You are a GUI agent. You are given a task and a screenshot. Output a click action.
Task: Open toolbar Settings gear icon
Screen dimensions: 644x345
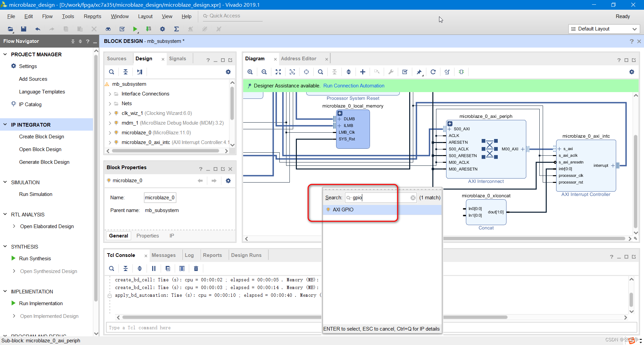(162, 29)
